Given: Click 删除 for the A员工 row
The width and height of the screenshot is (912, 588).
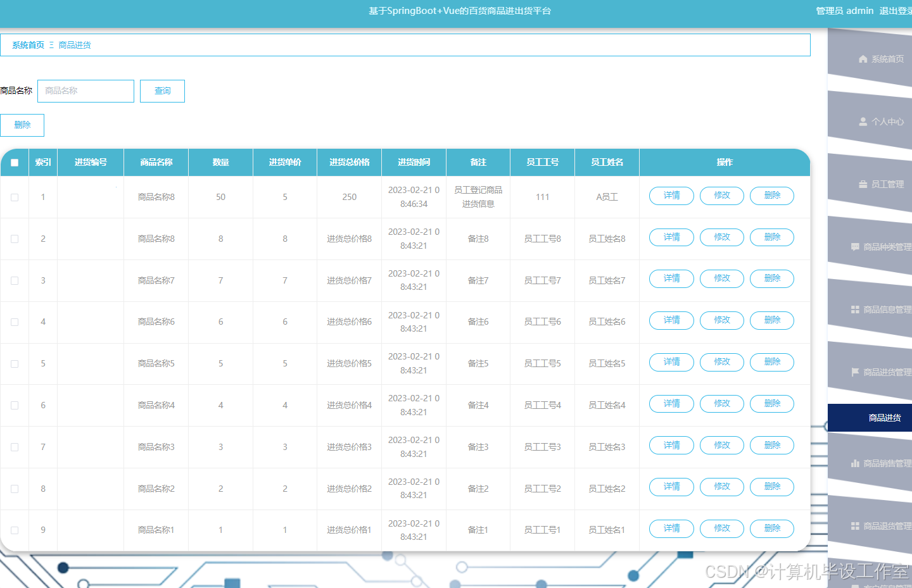Looking at the screenshot, I should click(x=772, y=196).
